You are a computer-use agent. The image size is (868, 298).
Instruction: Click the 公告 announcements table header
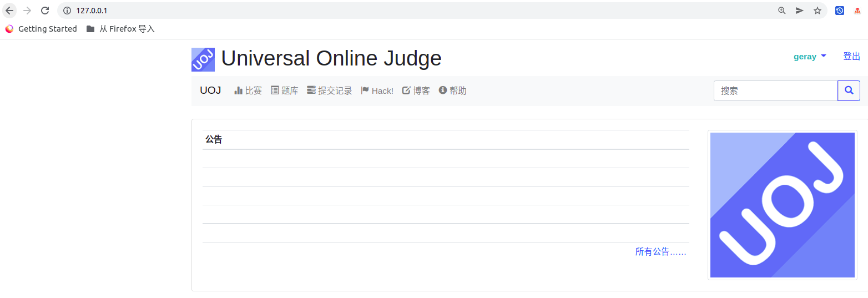point(446,140)
